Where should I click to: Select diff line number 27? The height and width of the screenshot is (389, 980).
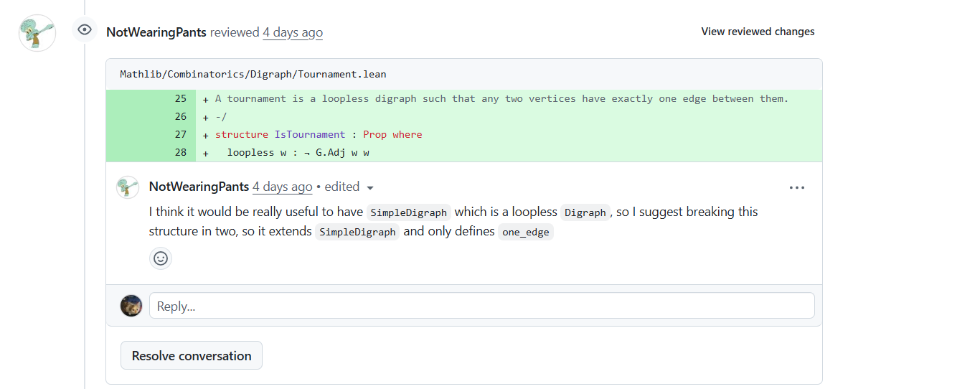pos(180,135)
